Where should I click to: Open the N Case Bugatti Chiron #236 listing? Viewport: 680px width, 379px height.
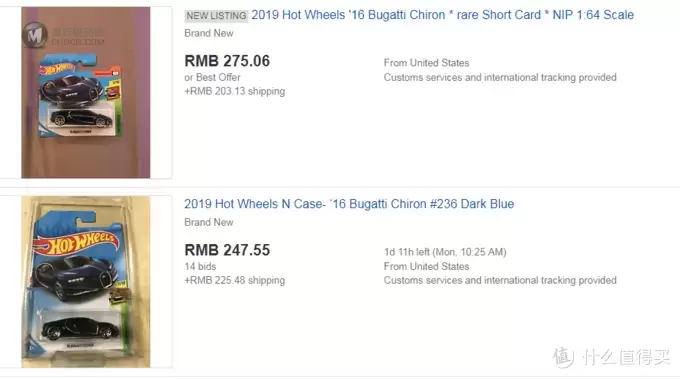click(x=349, y=204)
